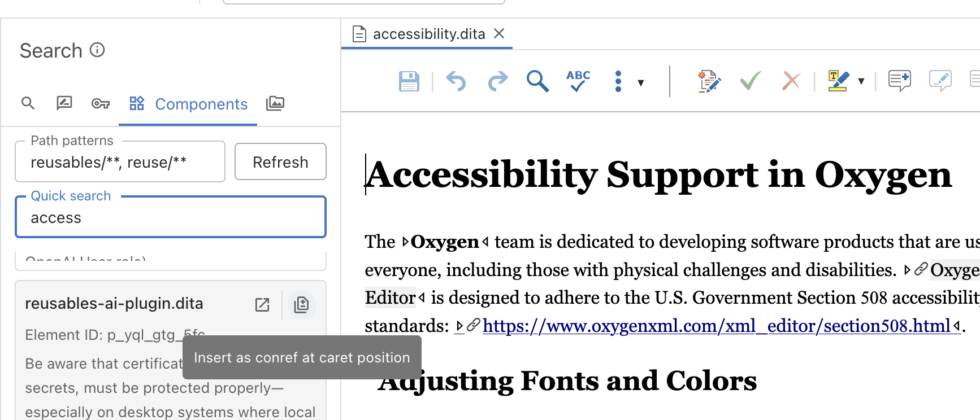Apply the highlight tool

click(838, 81)
